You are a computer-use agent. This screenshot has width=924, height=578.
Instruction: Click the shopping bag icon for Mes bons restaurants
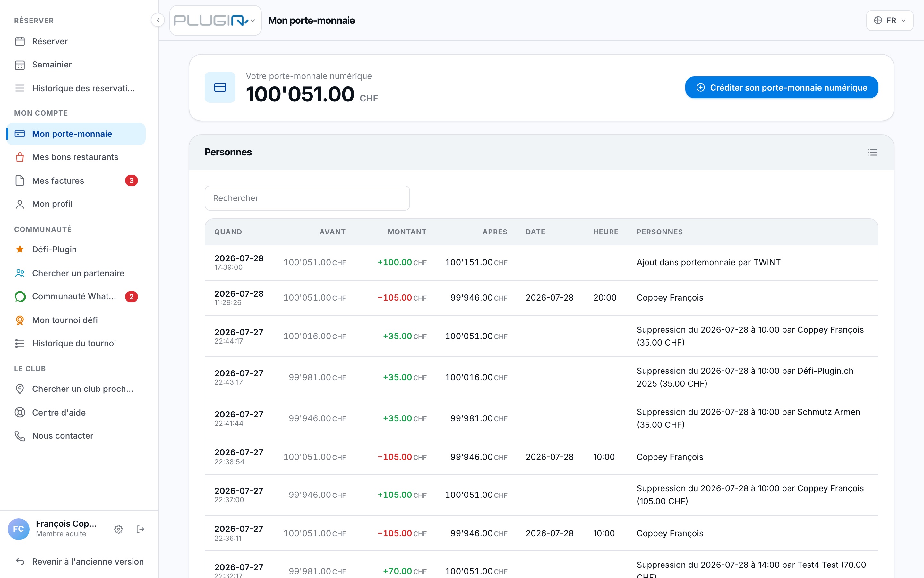pos(20,157)
